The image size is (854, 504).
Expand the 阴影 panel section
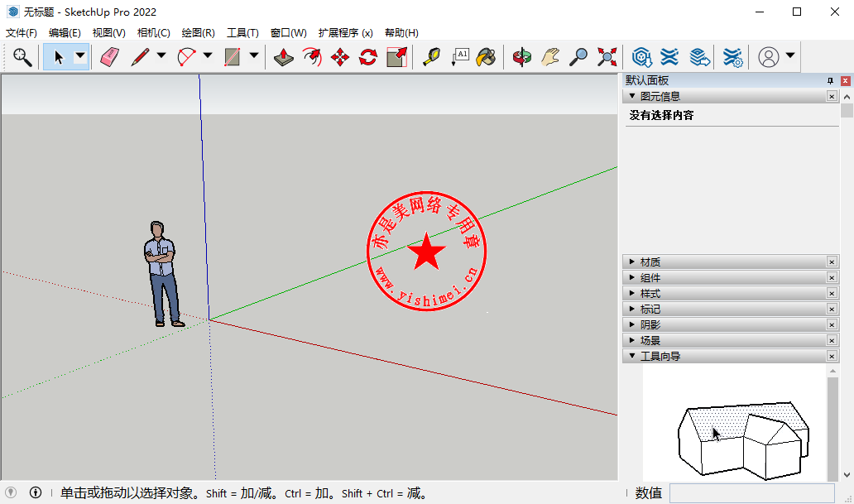pyautogui.click(x=631, y=324)
